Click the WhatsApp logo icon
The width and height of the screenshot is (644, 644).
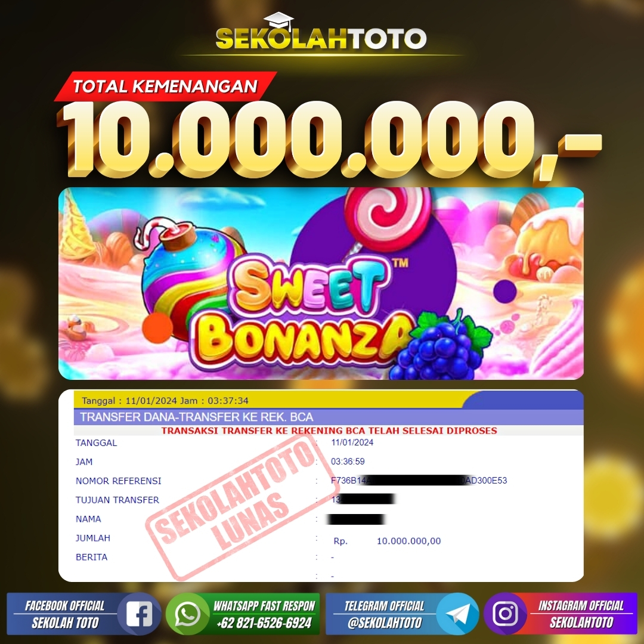pyautogui.click(x=188, y=614)
